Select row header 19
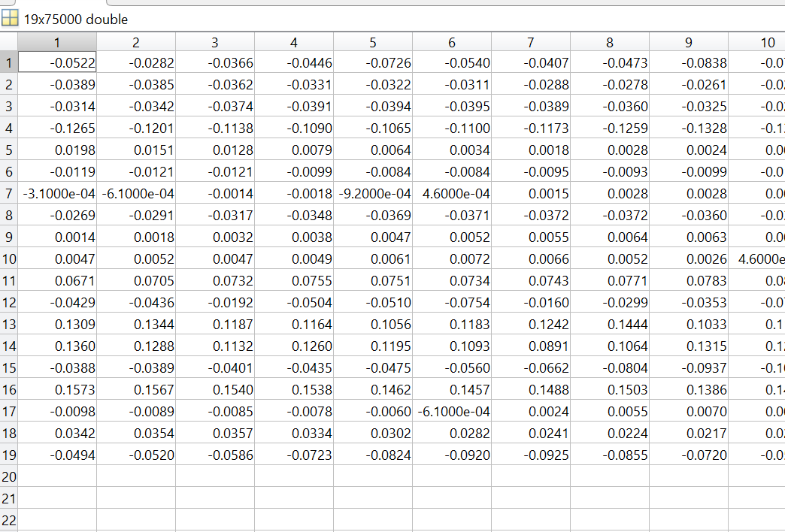Screen dimensions: 785x532 pos(8,455)
